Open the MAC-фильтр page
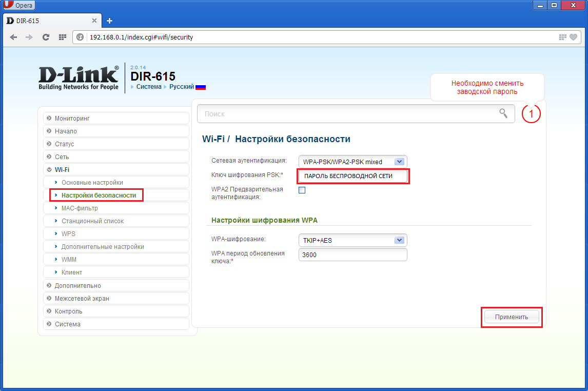 pyautogui.click(x=116, y=208)
